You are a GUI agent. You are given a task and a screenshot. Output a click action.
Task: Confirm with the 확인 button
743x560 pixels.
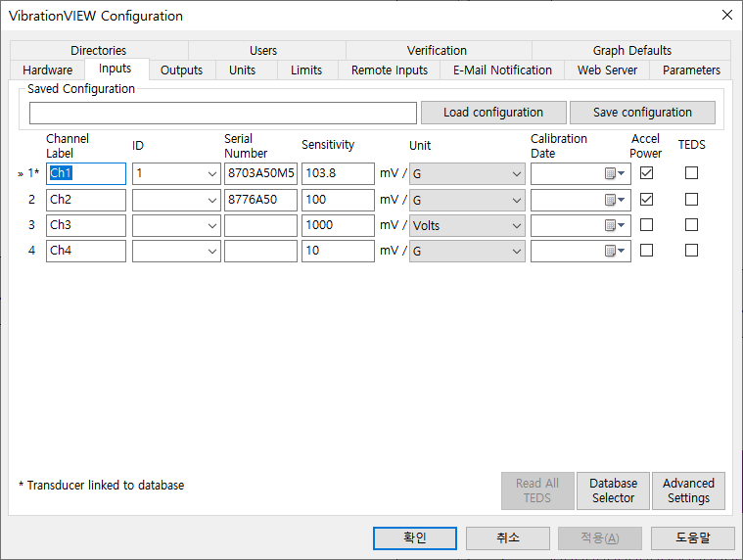pyautogui.click(x=415, y=538)
